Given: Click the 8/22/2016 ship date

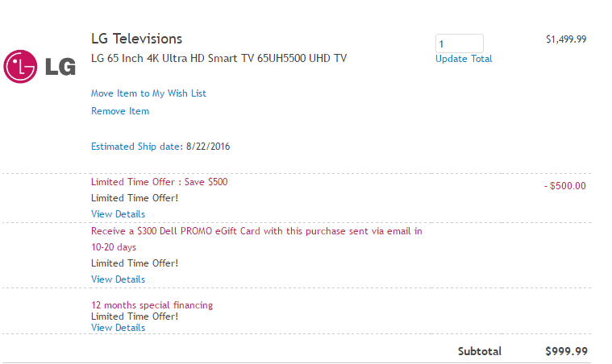Looking at the screenshot, I should [209, 147].
